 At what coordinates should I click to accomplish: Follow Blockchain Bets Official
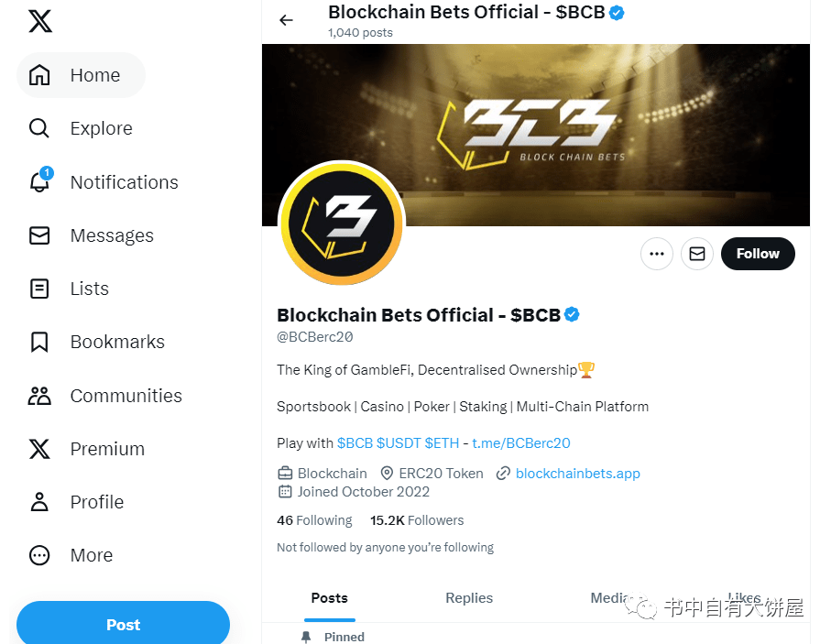pyautogui.click(x=758, y=254)
